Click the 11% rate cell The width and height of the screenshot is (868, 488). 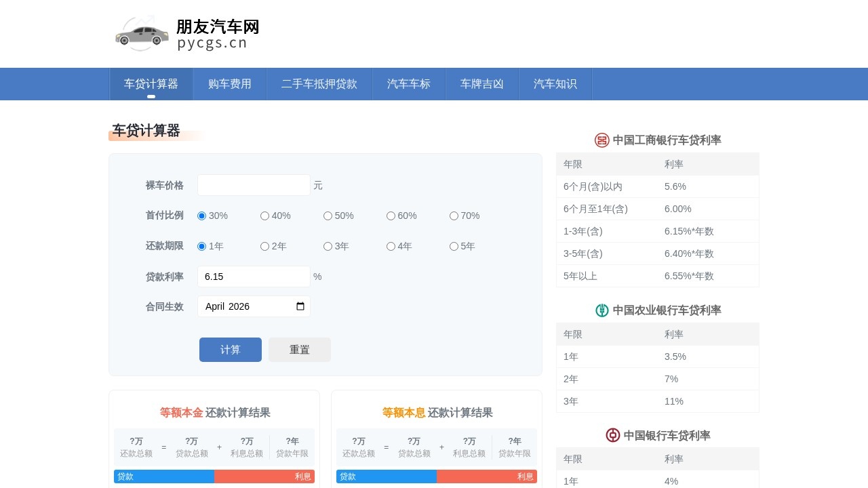(x=708, y=401)
